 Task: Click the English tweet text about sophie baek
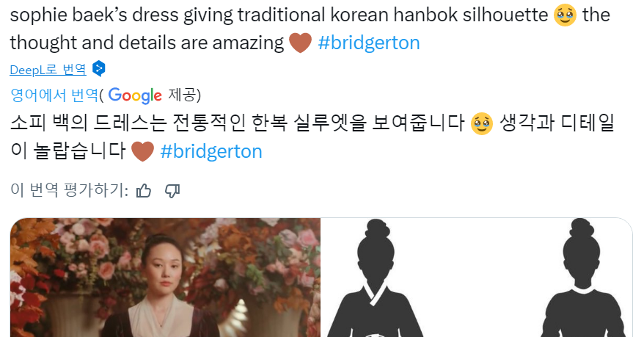279,15
